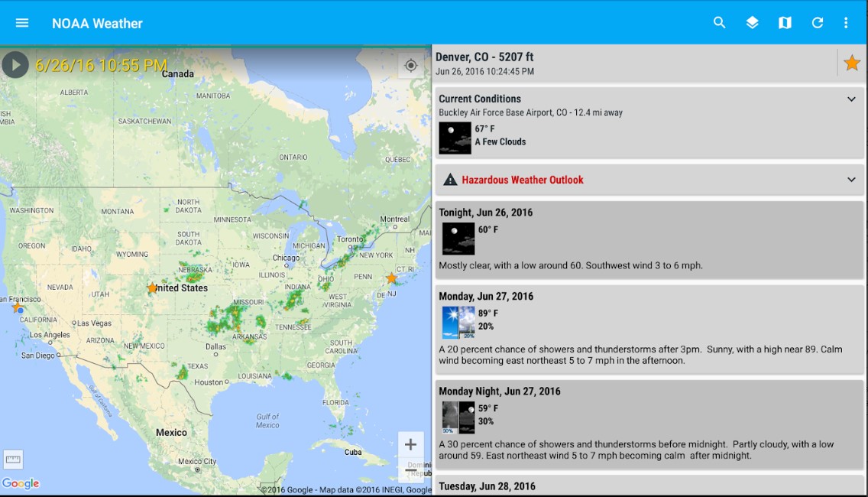Click the search magnifier icon
Screen dimensions: 868x497
click(x=719, y=23)
